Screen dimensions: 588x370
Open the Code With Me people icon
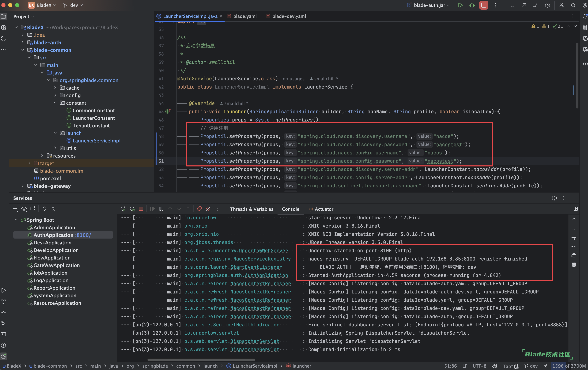(x=562, y=5)
